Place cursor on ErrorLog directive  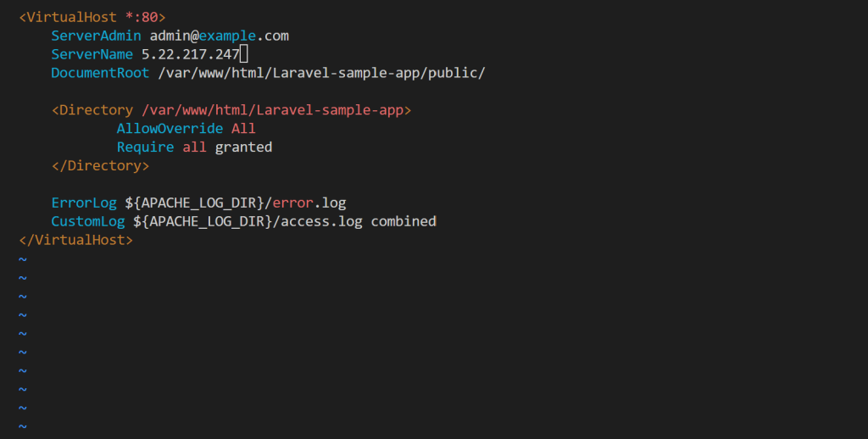tap(83, 203)
